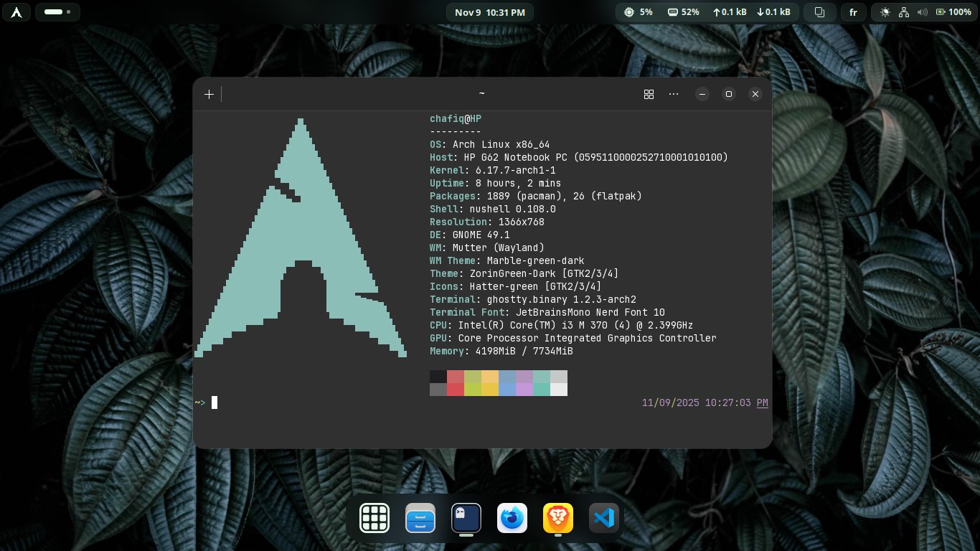
Task: Open a new terminal tab with plus
Action: 209,94
